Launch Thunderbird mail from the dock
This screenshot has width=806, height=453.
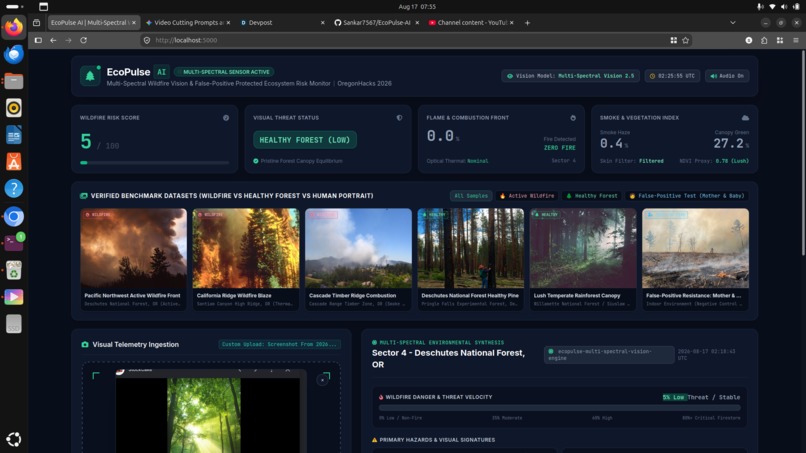(14, 54)
